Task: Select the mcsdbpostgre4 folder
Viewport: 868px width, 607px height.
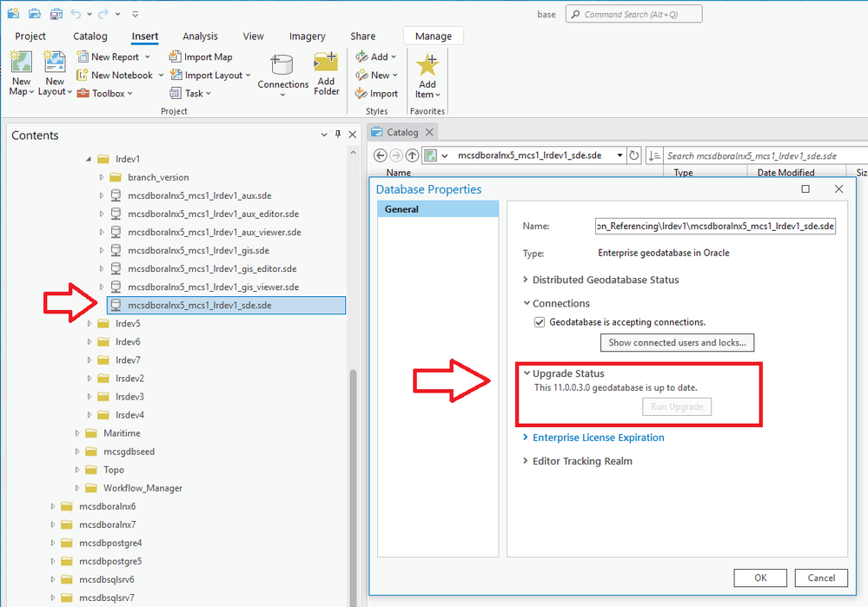Action: point(110,543)
